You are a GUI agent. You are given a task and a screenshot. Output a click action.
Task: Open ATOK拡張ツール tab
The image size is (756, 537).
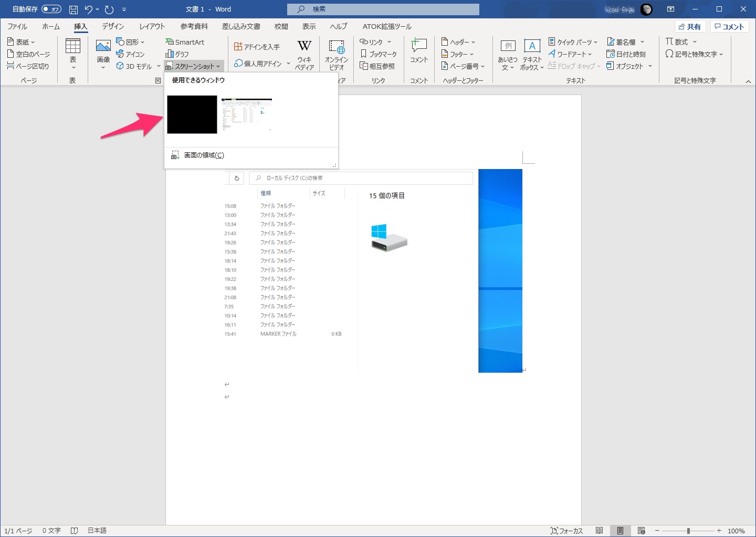point(387,26)
